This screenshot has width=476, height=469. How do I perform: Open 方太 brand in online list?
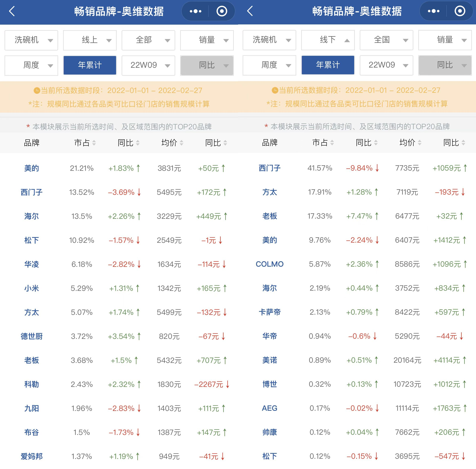(x=32, y=312)
